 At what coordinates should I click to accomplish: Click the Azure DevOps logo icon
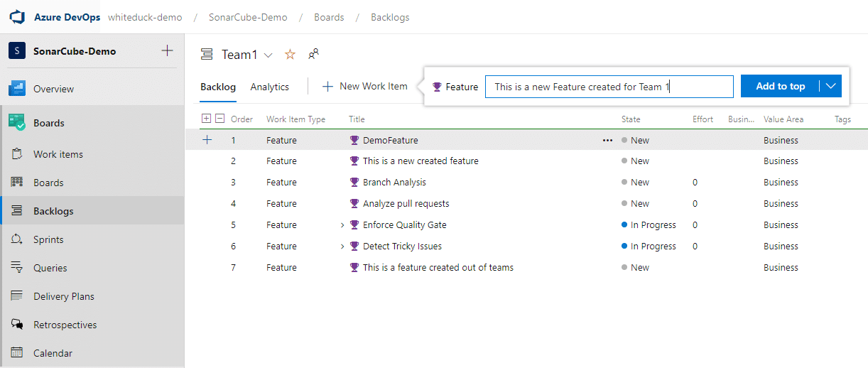tap(17, 16)
